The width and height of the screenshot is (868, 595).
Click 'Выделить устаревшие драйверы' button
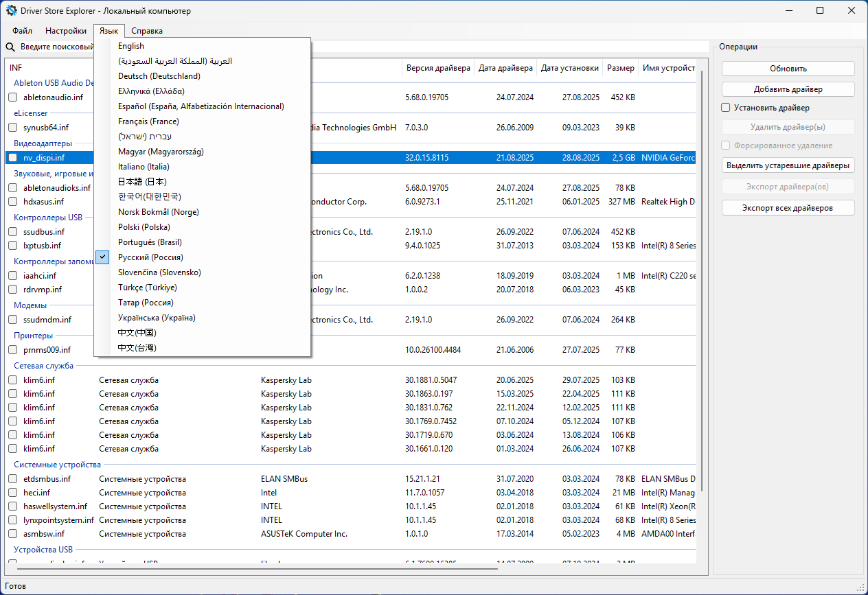pyautogui.click(x=788, y=165)
